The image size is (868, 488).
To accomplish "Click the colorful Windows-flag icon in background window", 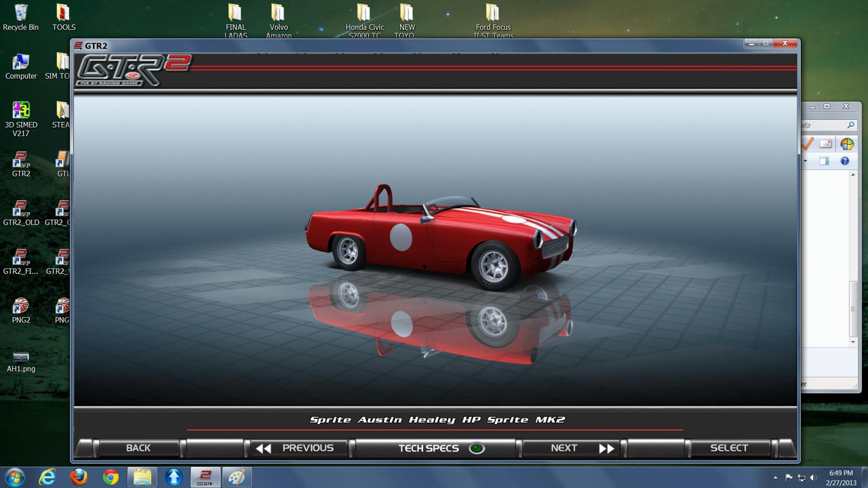I will [x=847, y=144].
